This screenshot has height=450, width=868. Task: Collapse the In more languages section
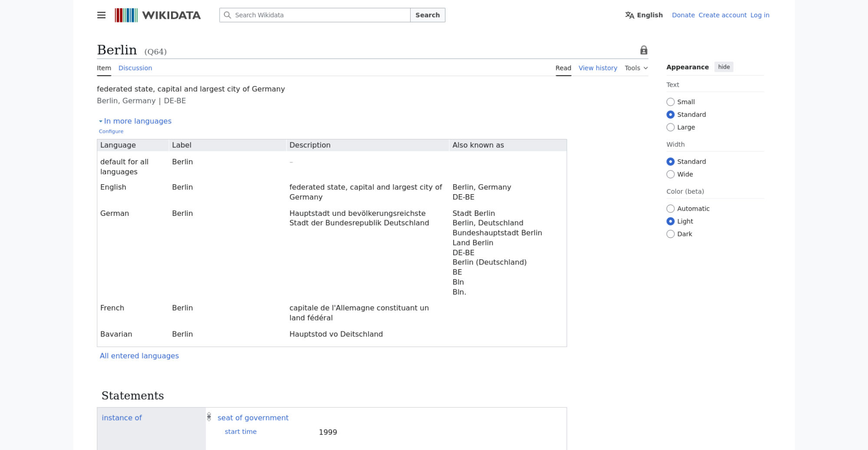(137, 121)
